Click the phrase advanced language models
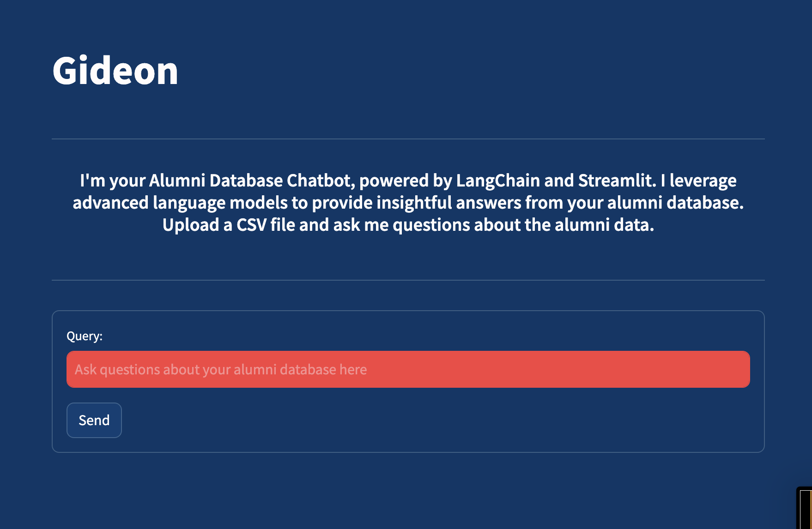The height and width of the screenshot is (529, 812). [180, 203]
